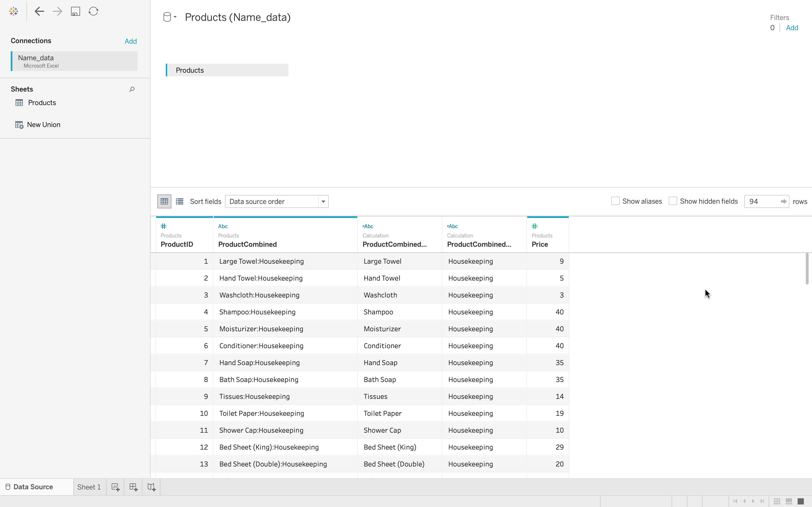The width and height of the screenshot is (812, 507).
Task: Click the new dashboard icon
Action: click(133, 487)
